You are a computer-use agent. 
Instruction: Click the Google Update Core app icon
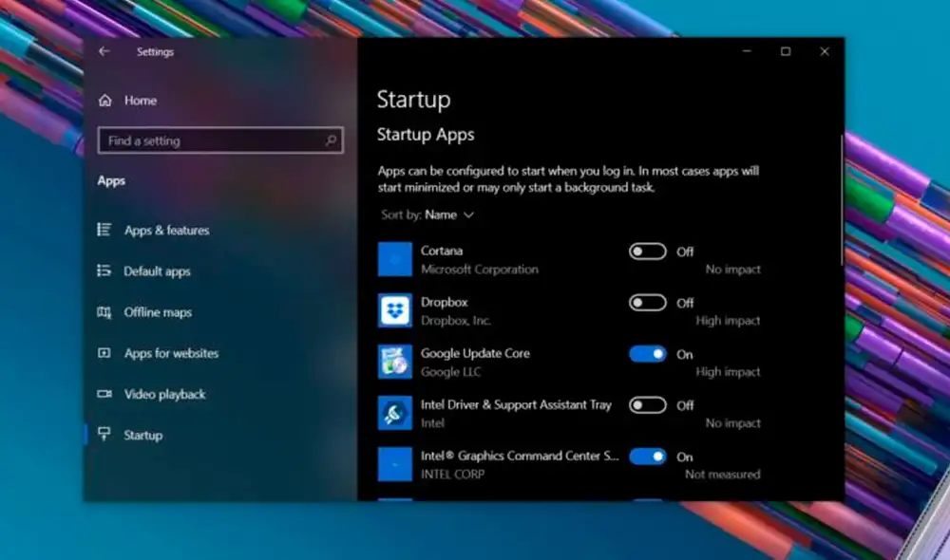[x=395, y=362]
